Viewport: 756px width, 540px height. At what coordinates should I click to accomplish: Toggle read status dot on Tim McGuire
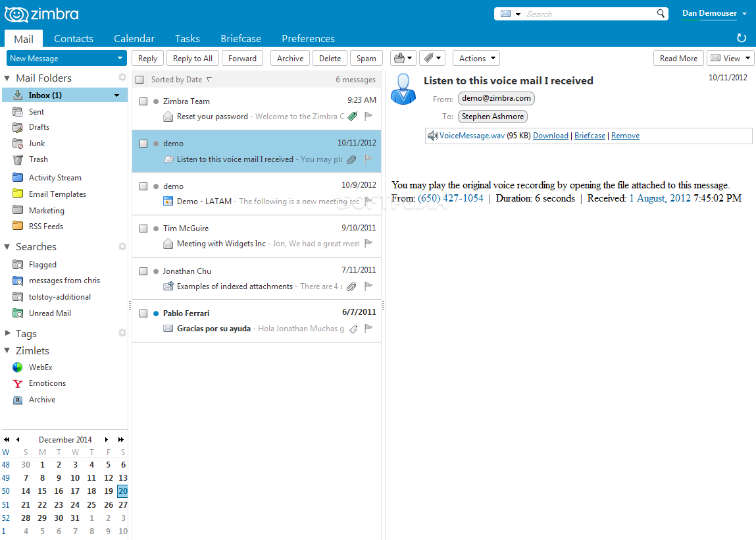(156, 229)
